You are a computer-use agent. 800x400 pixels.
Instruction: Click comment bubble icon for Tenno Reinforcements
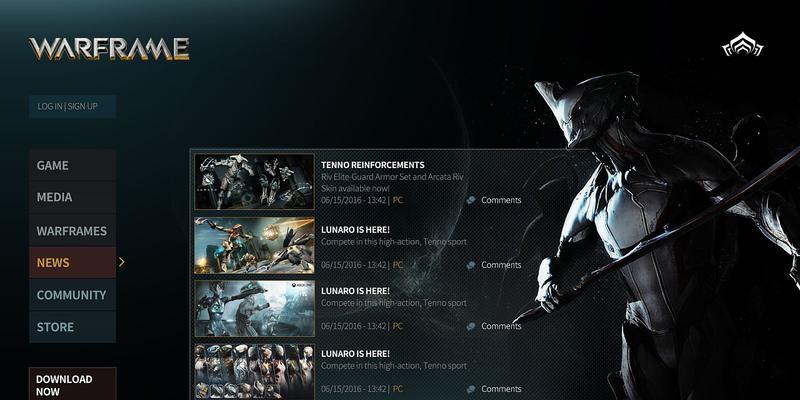tap(471, 200)
